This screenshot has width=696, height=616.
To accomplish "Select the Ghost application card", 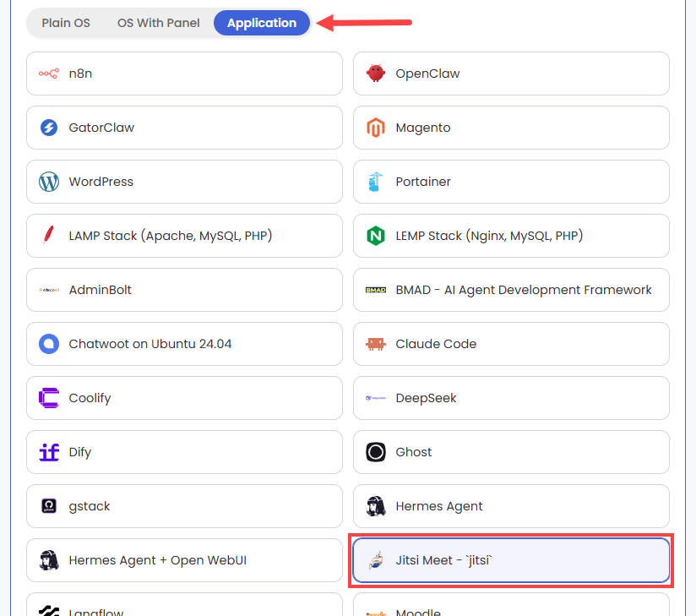I will pos(511,452).
